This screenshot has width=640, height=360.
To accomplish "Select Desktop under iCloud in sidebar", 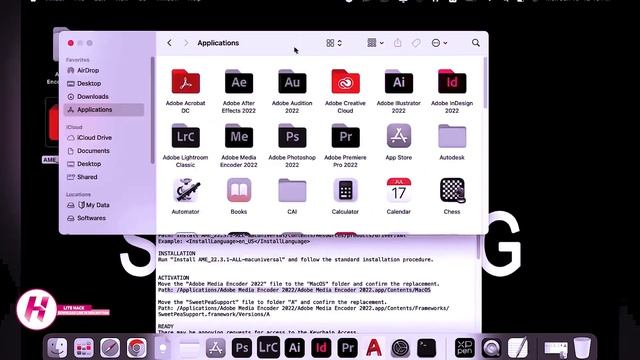I will pos(104,164).
